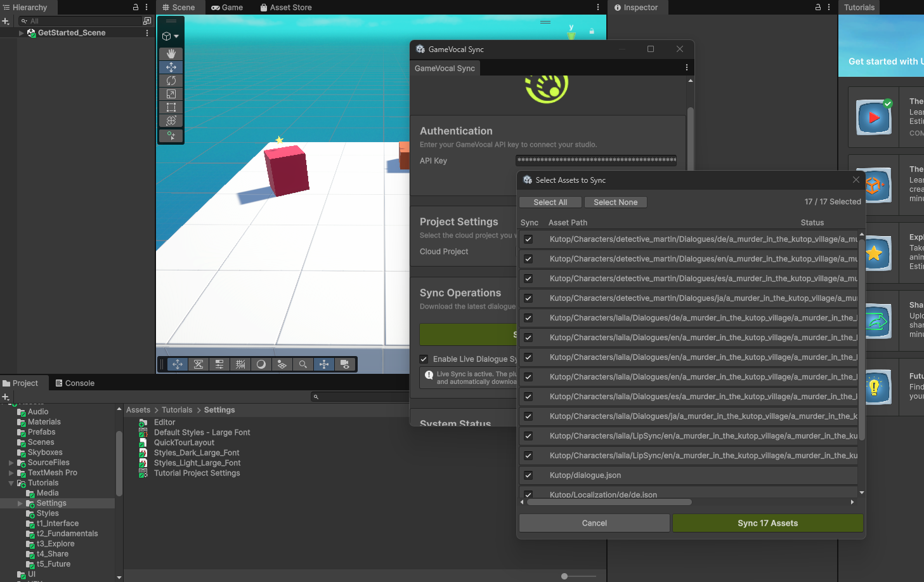924x582 pixels.
Task: Click the Select None button
Action: point(615,202)
